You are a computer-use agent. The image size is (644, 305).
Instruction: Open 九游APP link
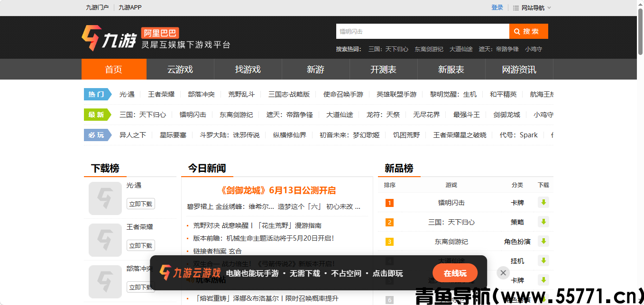point(130,8)
